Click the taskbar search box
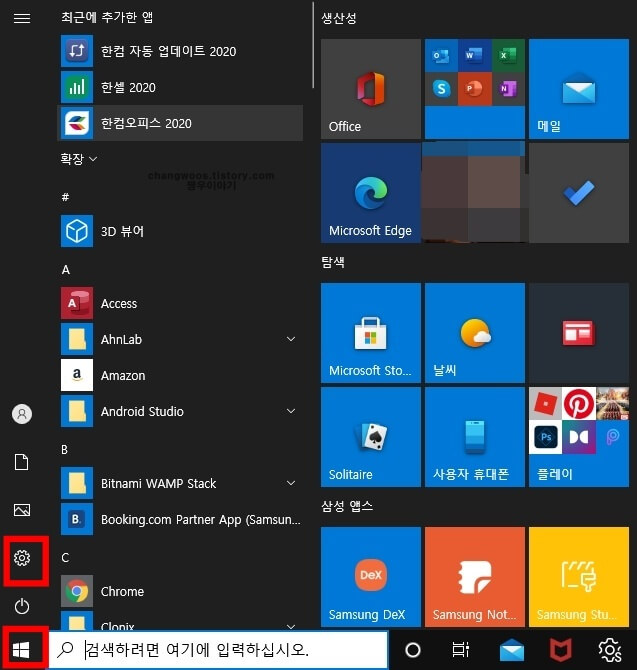Viewport: 637px width, 670px height. [x=218, y=650]
